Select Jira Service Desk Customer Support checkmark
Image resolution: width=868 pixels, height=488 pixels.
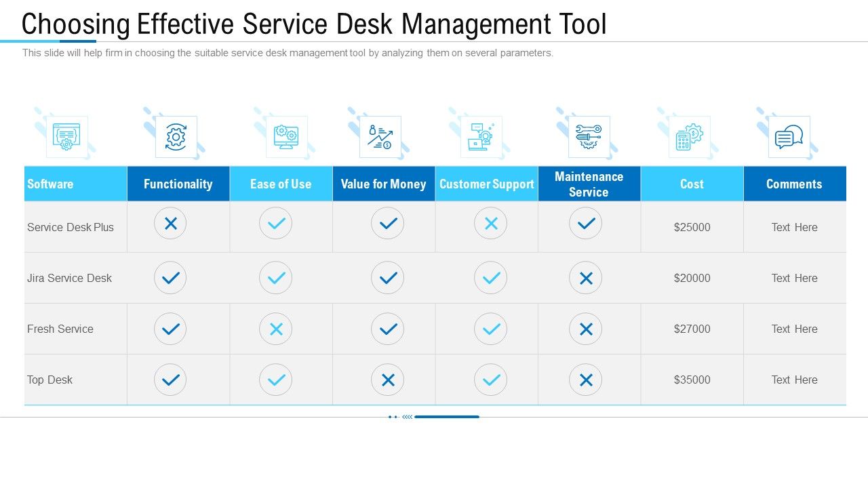(491, 278)
